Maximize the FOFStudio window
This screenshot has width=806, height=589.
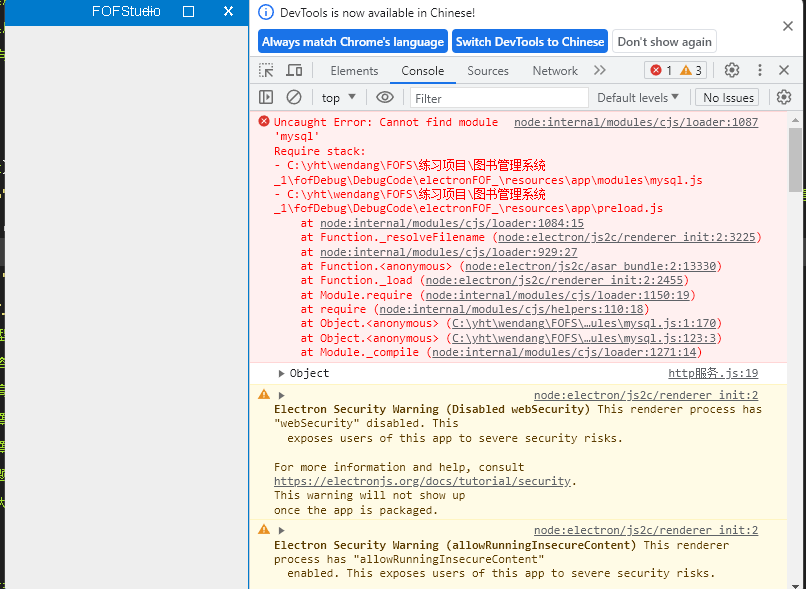(x=189, y=11)
